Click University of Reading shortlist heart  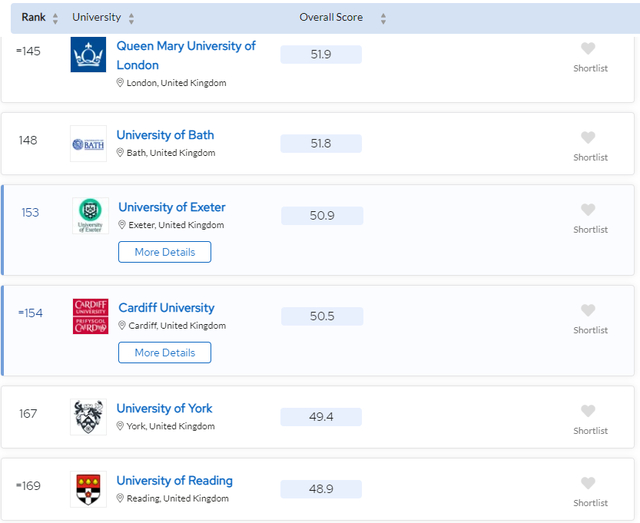pyautogui.click(x=588, y=483)
